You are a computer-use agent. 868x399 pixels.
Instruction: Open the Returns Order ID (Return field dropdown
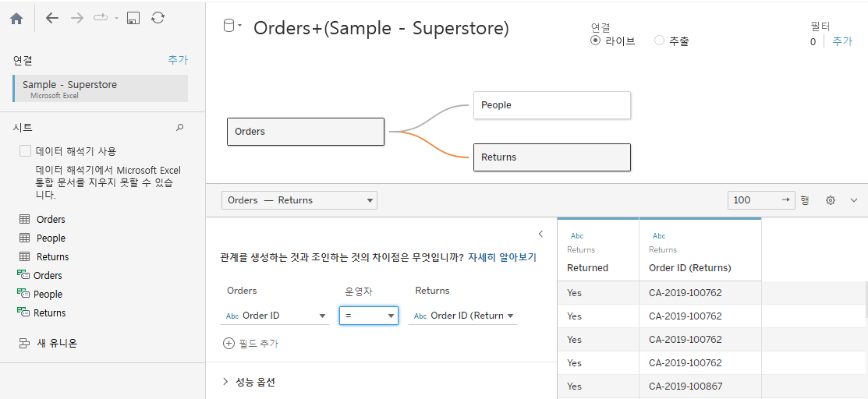click(462, 316)
